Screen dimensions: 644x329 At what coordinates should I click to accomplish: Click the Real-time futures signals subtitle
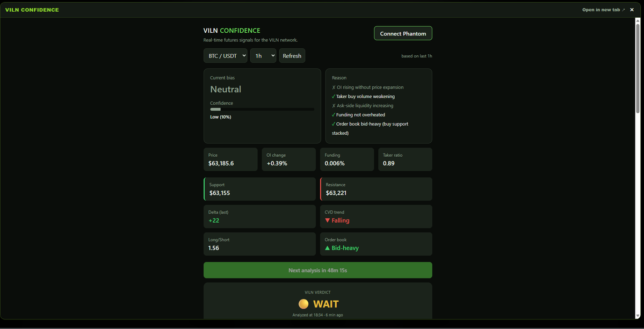pos(250,40)
